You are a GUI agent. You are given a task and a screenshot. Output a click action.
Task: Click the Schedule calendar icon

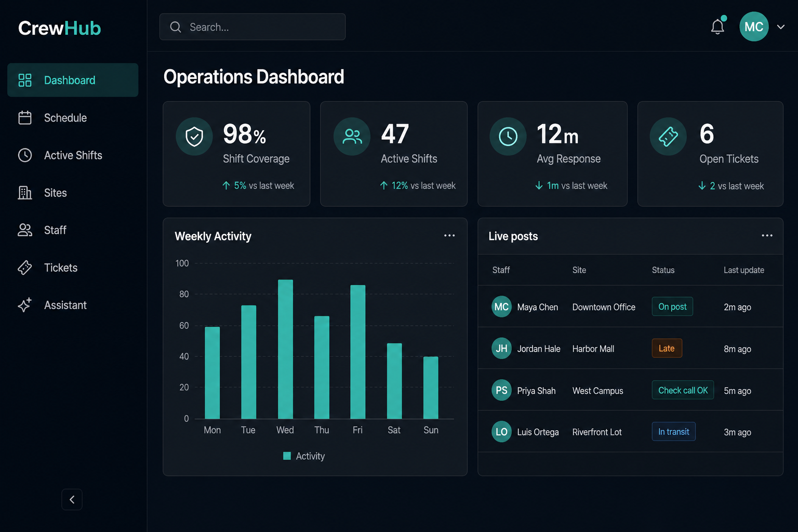coord(25,118)
